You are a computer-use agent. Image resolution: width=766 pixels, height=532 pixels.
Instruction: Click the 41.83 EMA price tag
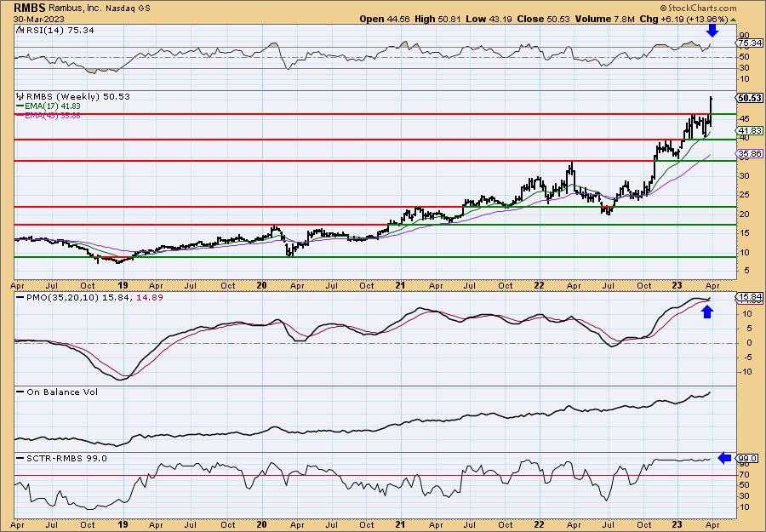pos(749,130)
